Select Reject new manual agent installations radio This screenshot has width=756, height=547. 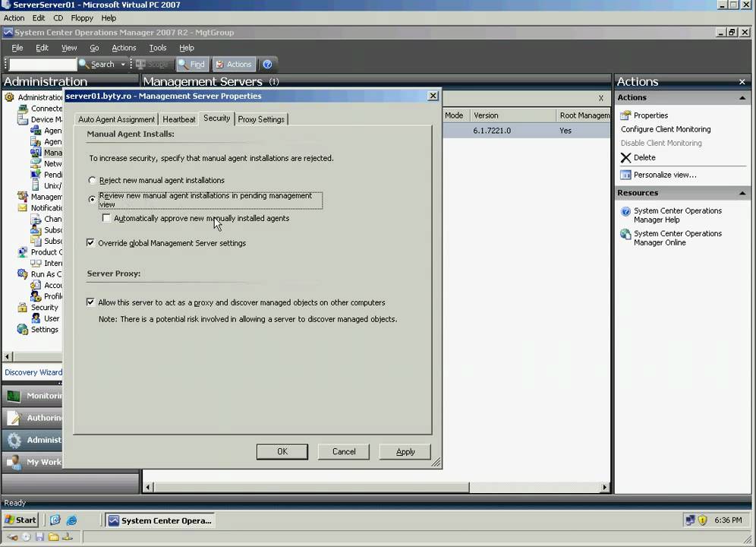(x=92, y=180)
